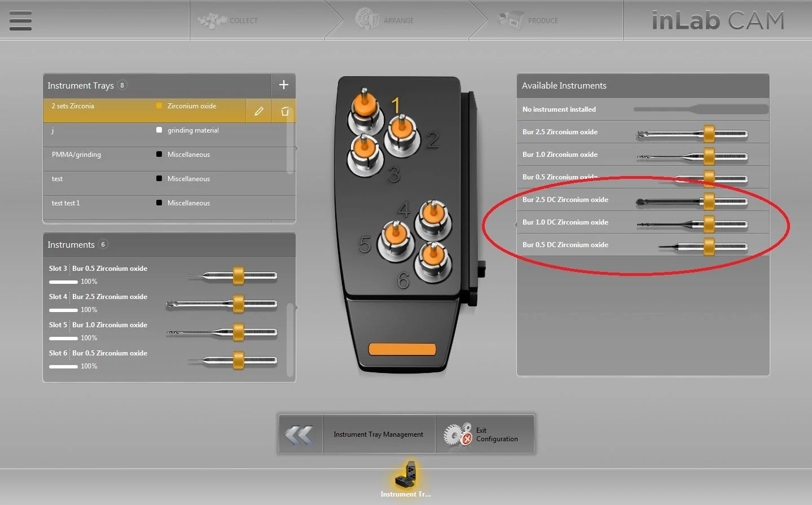This screenshot has height=505, width=812.
Task: Pick Bur 1.0 DC Zirconium oxide instrument image
Action: click(692, 223)
